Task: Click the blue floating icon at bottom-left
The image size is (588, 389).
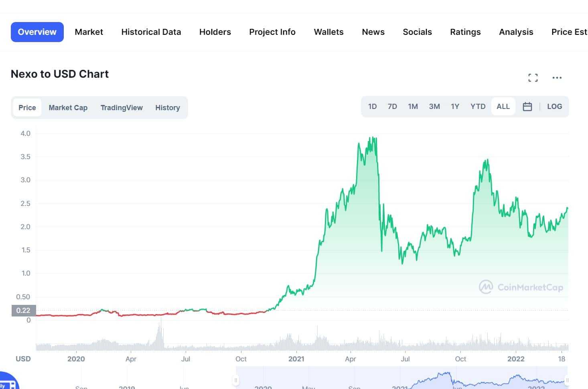Action: 7,383
